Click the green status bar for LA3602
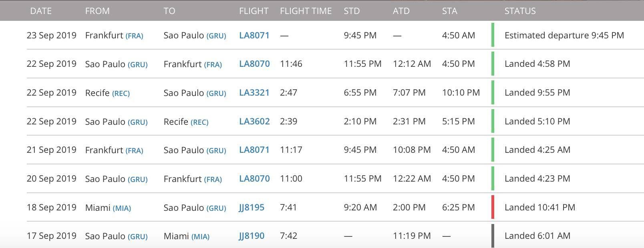The image size is (644, 248). pyautogui.click(x=493, y=121)
